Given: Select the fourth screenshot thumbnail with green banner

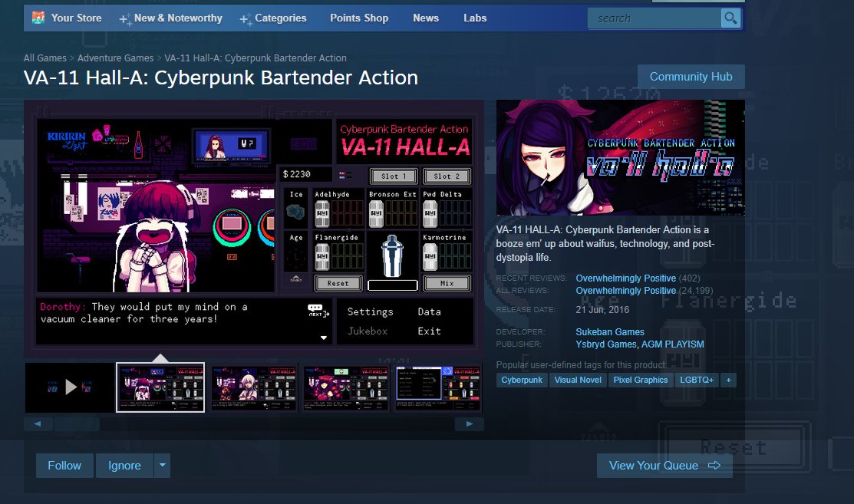Looking at the screenshot, I should [346, 387].
